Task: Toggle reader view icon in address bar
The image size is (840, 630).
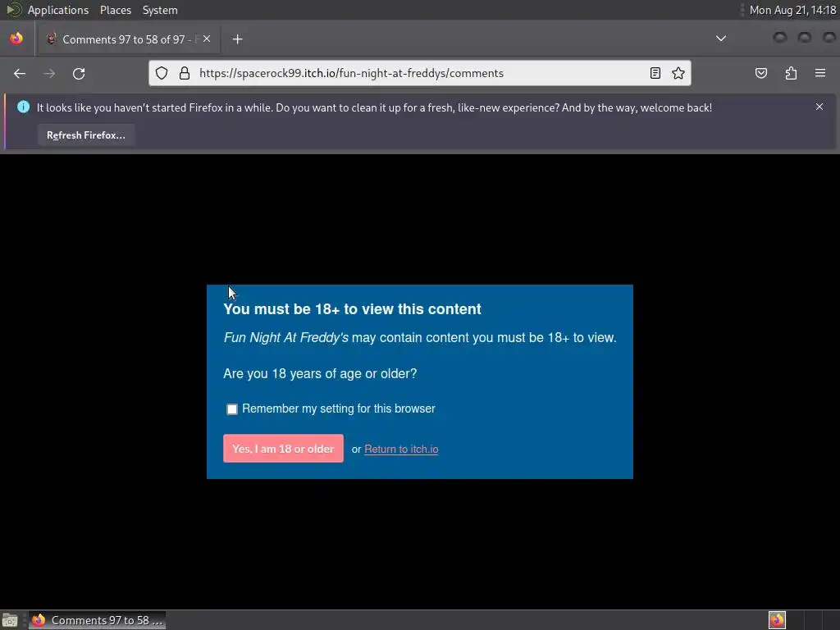Action: (655, 73)
